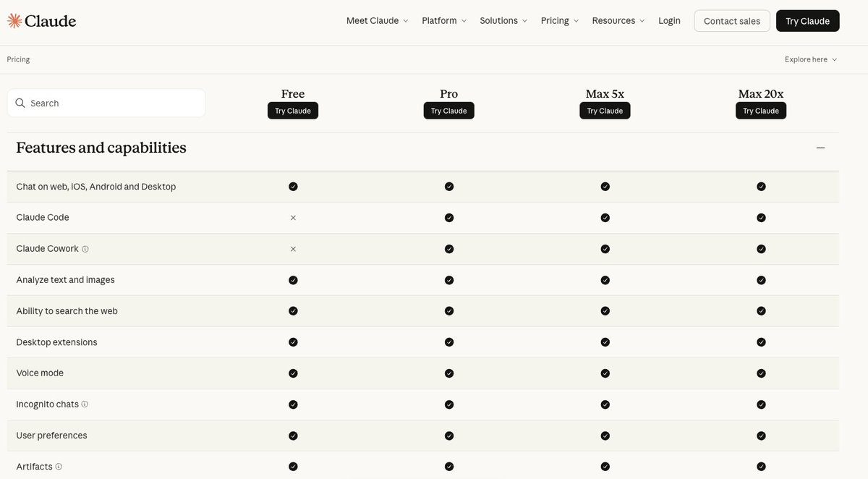The width and height of the screenshot is (868, 479).
Task: Click the Pro checkmark for Ability to search the web
Action: [x=449, y=311]
